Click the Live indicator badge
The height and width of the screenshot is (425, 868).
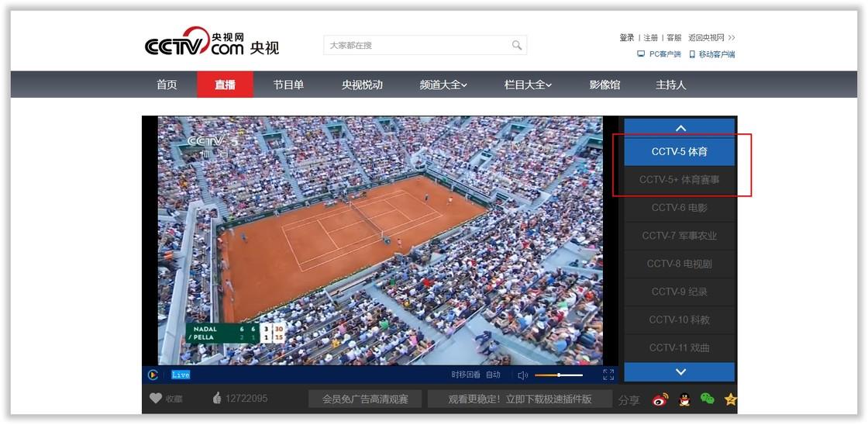click(181, 375)
